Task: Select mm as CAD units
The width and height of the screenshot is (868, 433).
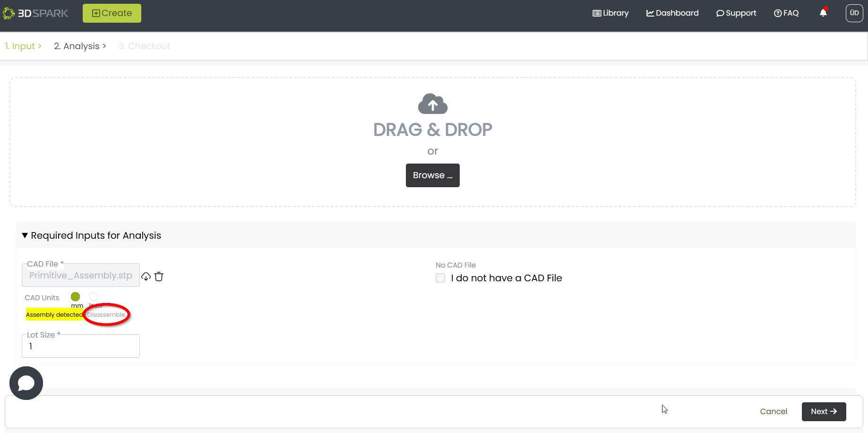Action: pyautogui.click(x=76, y=297)
